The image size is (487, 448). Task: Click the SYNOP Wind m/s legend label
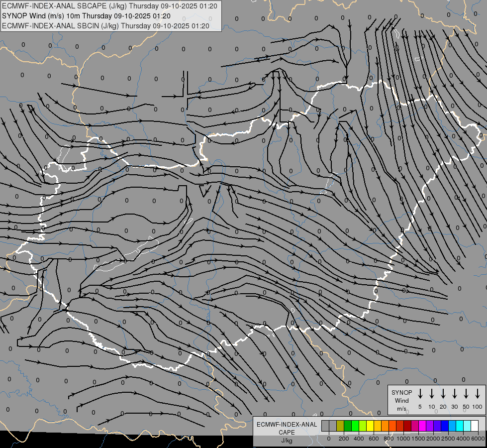pyautogui.click(x=401, y=401)
